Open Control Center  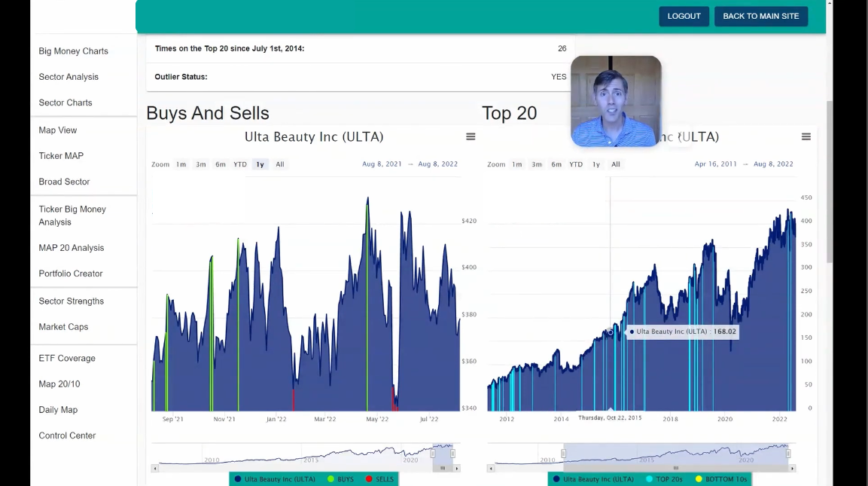(x=67, y=436)
